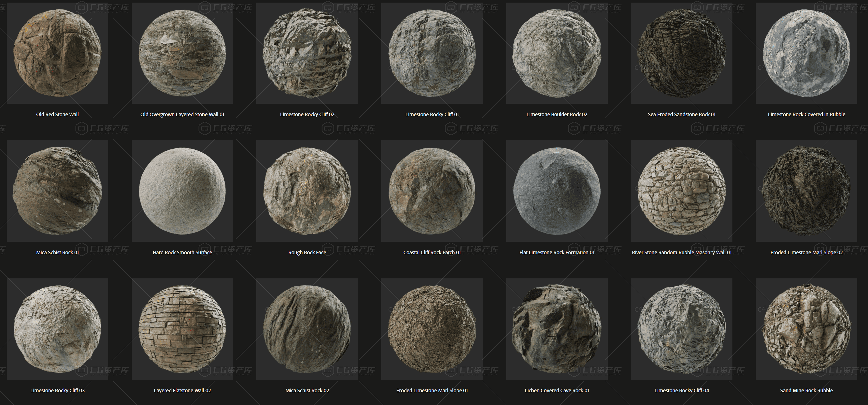Select 'Eroded Limestone Marl Slope 01' caption
Viewport: 868px width, 405px height.
click(432, 390)
